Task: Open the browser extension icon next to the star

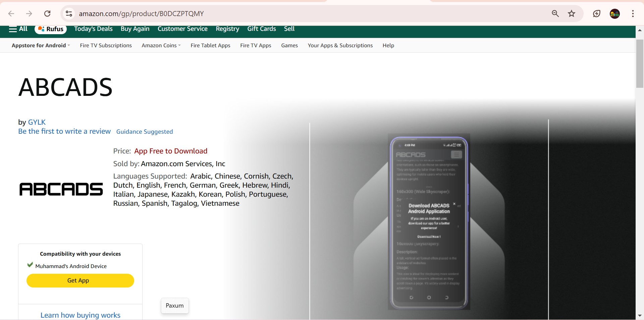Action: click(597, 14)
